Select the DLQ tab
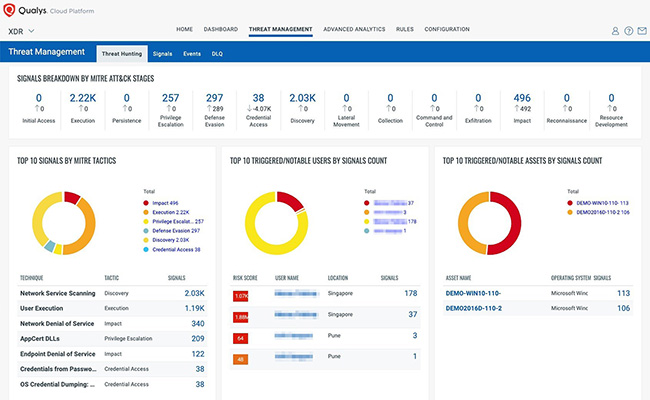 click(217, 52)
